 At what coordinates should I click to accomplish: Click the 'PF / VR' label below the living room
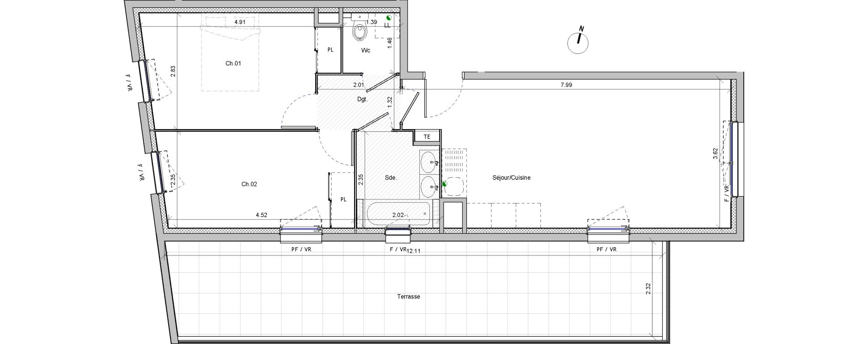pyautogui.click(x=607, y=250)
